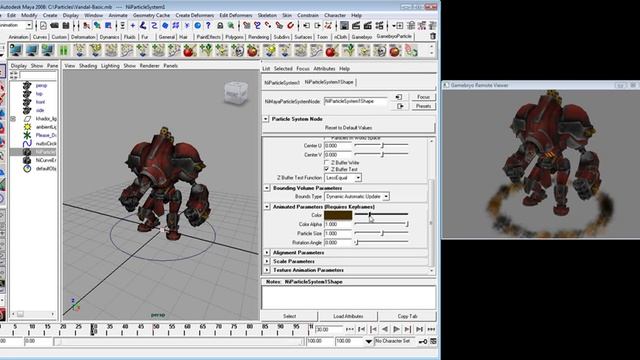
Task: Open the viewport Shading menu
Action: (x=88, y=66)
